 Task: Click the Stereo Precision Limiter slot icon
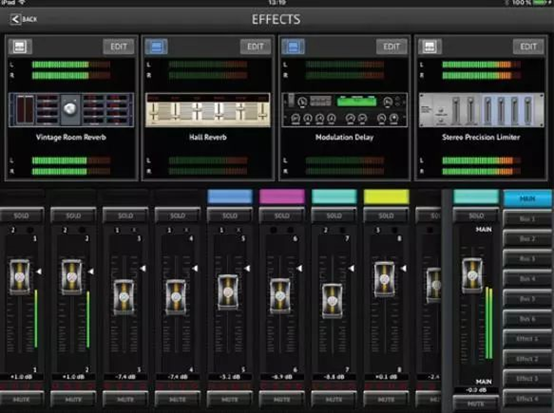click(x=430, y=47)
